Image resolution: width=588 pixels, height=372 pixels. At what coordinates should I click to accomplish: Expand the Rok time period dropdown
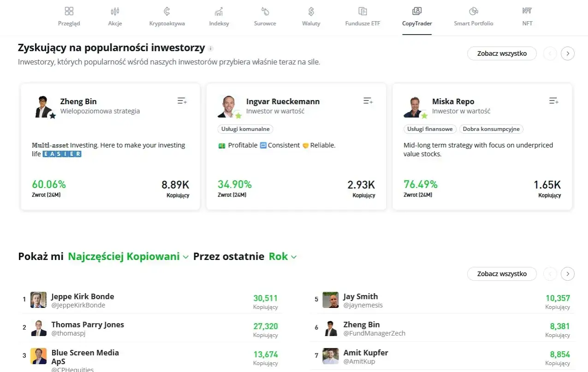coord(283,256)
